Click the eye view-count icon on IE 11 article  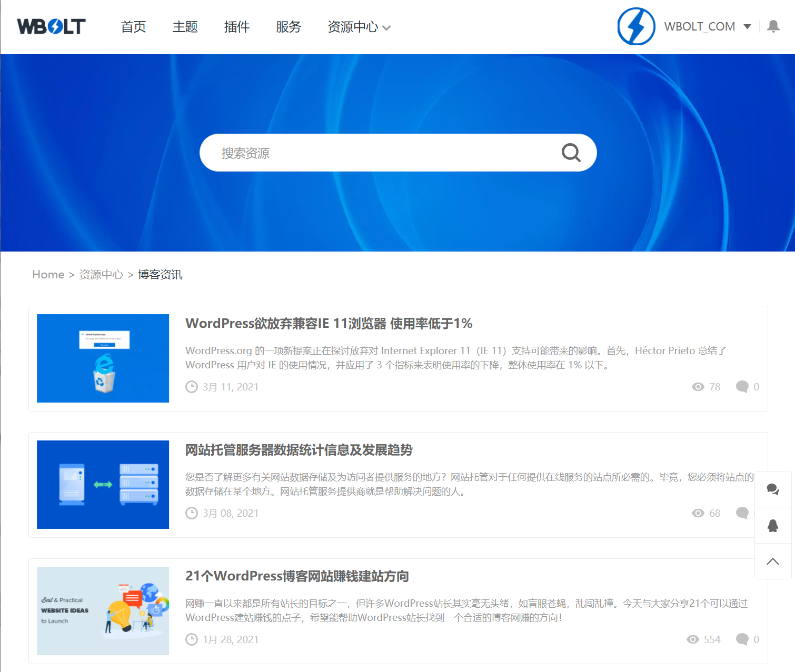pyautogui.click(x=698, y=386)
